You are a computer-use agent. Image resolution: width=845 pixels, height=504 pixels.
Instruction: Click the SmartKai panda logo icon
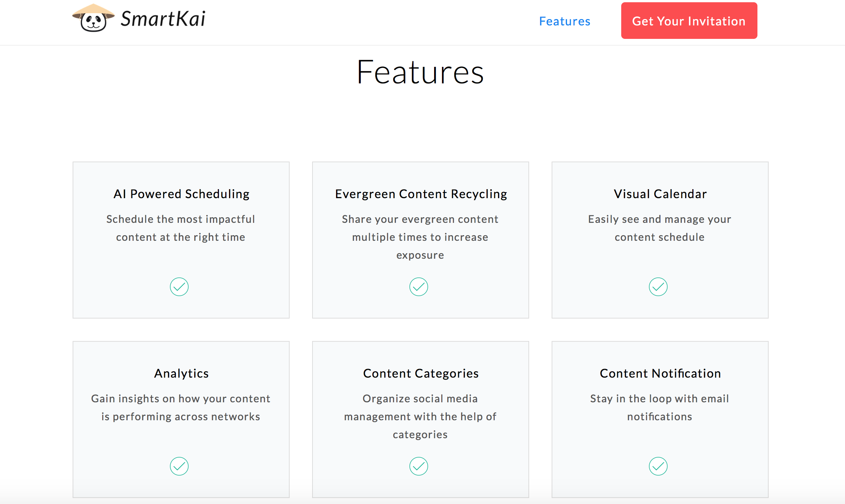[93, 18]
